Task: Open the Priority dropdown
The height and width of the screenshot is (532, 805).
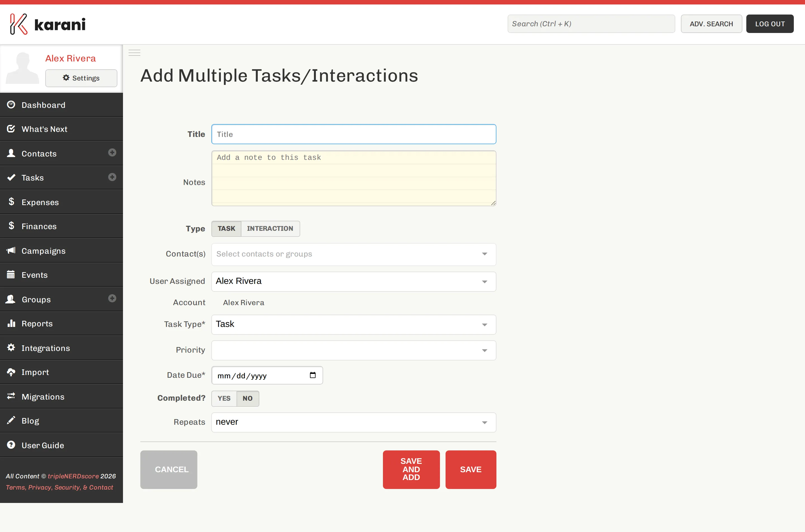Action: pyautogui.click(x=354, y=350)
